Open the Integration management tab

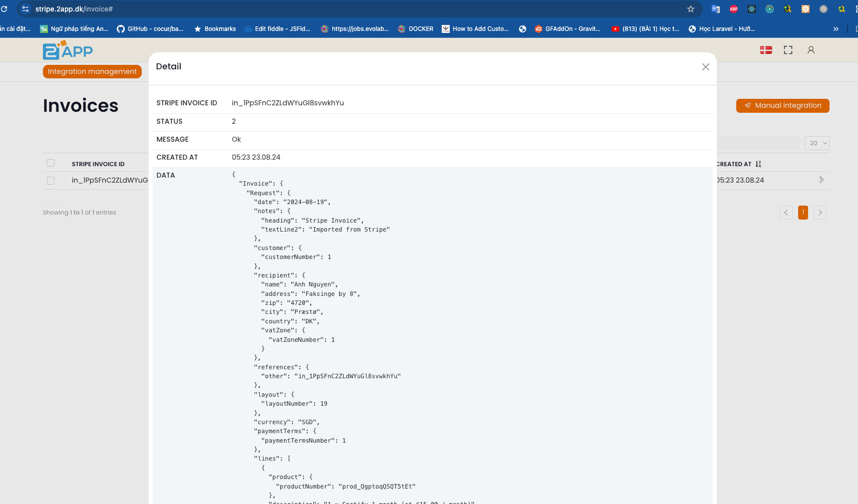click(x=92, y=71)
